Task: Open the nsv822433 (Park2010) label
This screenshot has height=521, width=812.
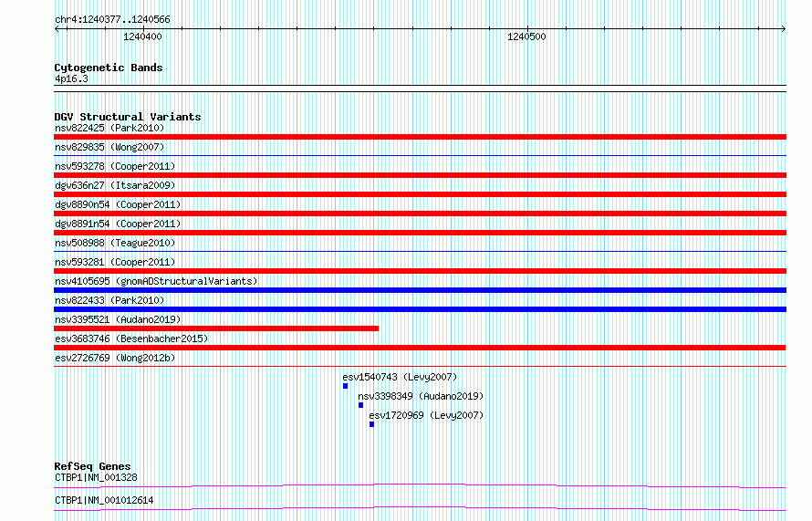Action: tap(109, 300)
